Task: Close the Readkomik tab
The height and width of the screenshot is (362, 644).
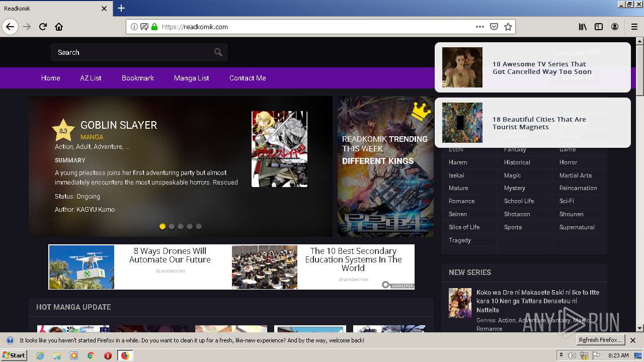Action: (104, 9)
